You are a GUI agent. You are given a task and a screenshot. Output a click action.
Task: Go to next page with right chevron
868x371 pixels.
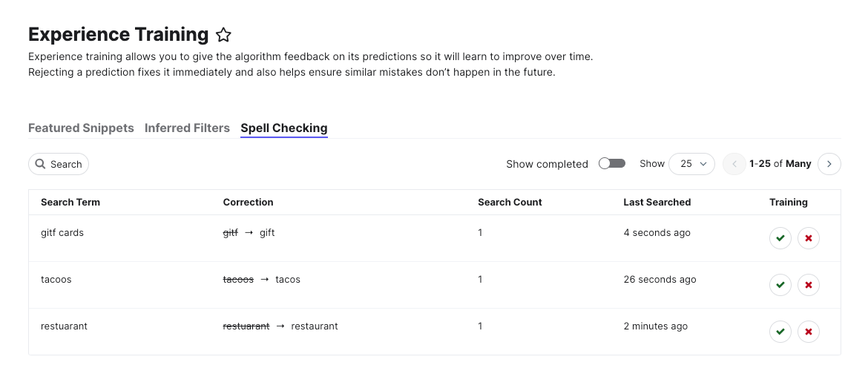(x=829, y=164)
